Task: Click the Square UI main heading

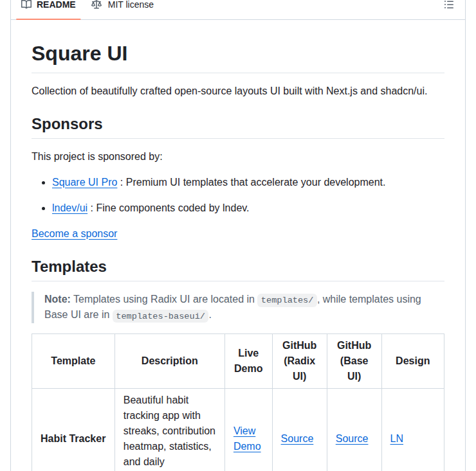Action: point(80,53)
